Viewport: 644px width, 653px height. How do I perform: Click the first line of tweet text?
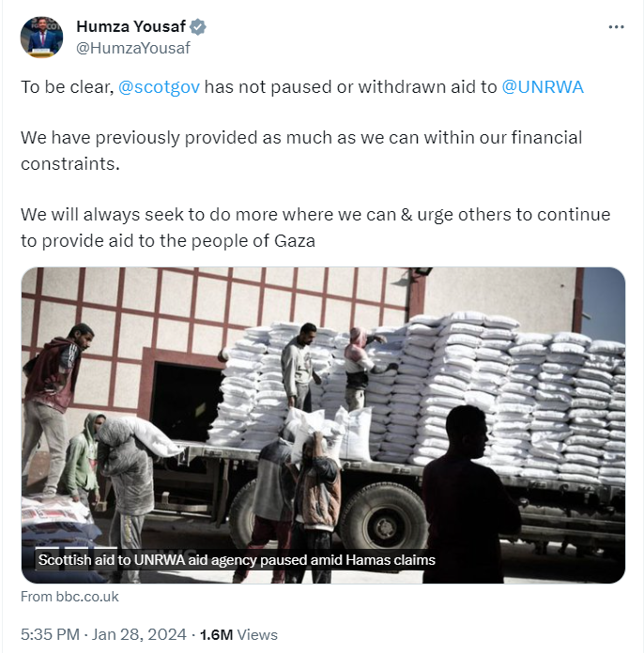302,87
